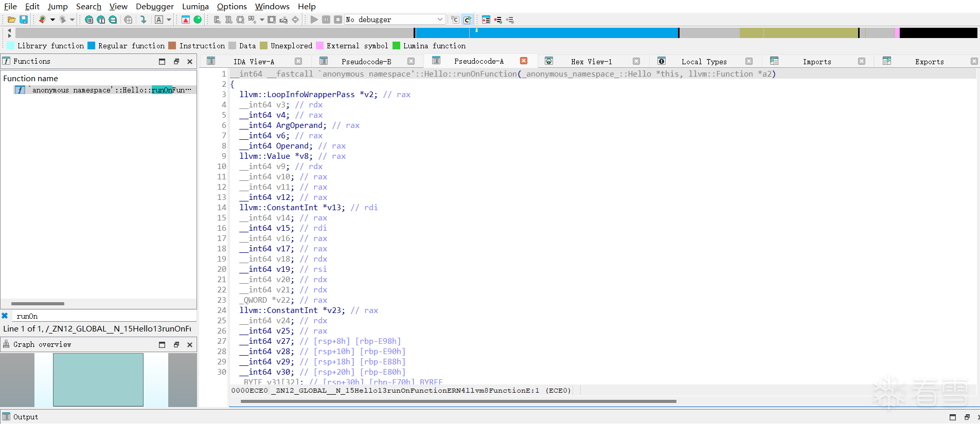Click the function f icon in Functions list row

click(x=20, y=90)
